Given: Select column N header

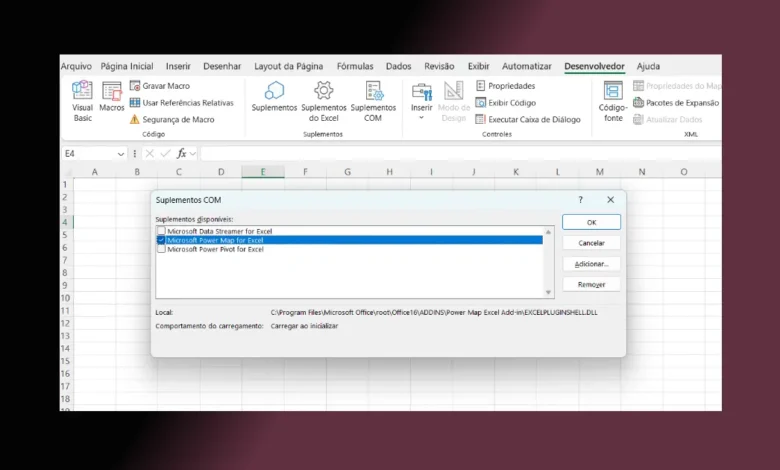Looking at the screenshot, I should click(x=642, y=172).
